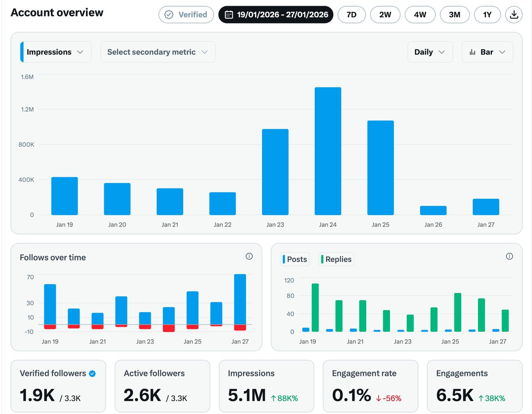Click the Jan 19 green replies bar
Screen dimensions: 532x414
(315, 308)
